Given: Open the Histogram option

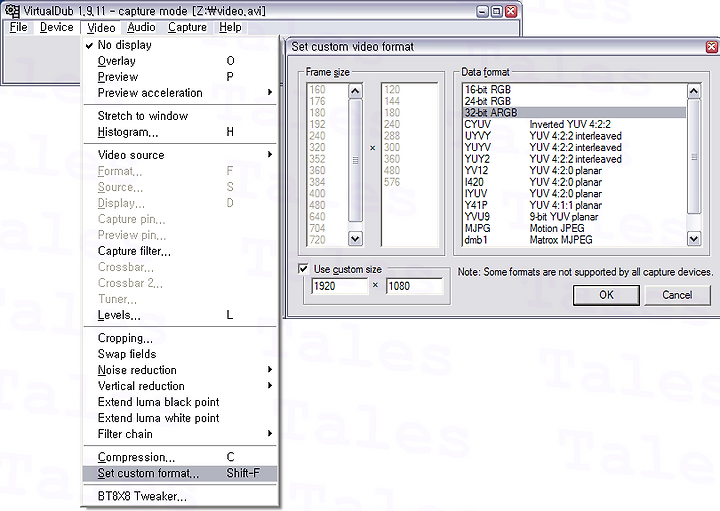Looking at the screenshot, I should 180,132.
